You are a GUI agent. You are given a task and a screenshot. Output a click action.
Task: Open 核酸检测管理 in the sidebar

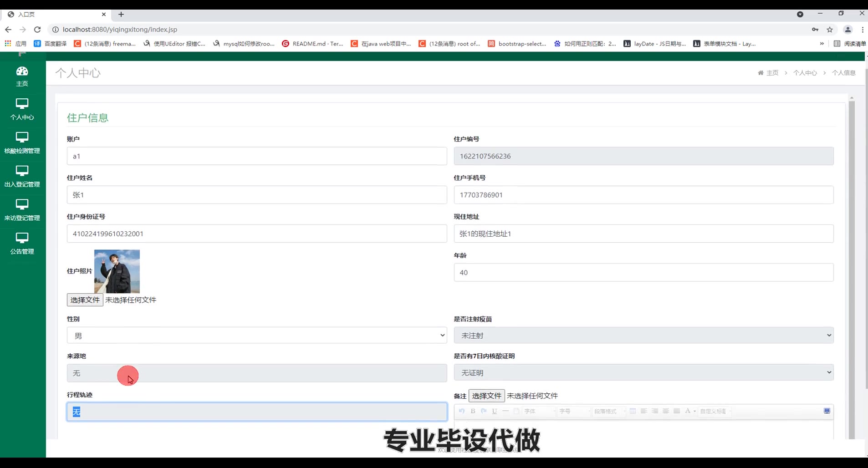click(22, 143)
